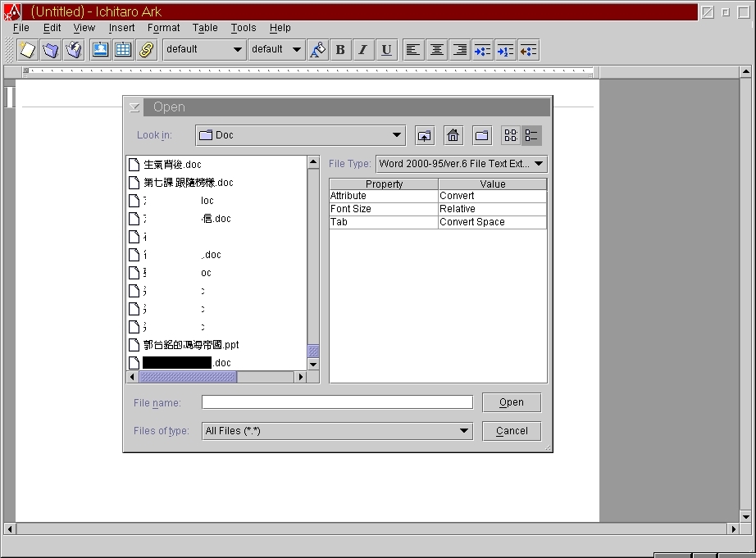This screenshot has width=756, height=558.
Task: Click the main window scroll-right arrow
Action: pyautogui.click(x=733, y=529)
